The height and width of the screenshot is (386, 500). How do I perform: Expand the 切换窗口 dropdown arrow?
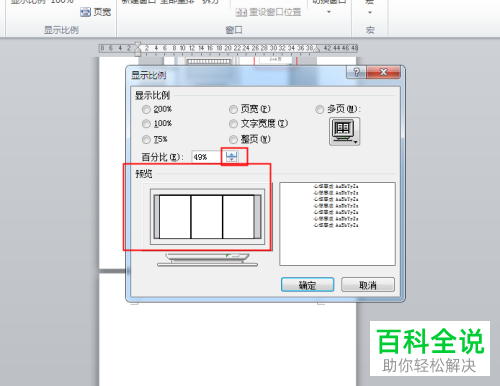click(x=329, y=12)
